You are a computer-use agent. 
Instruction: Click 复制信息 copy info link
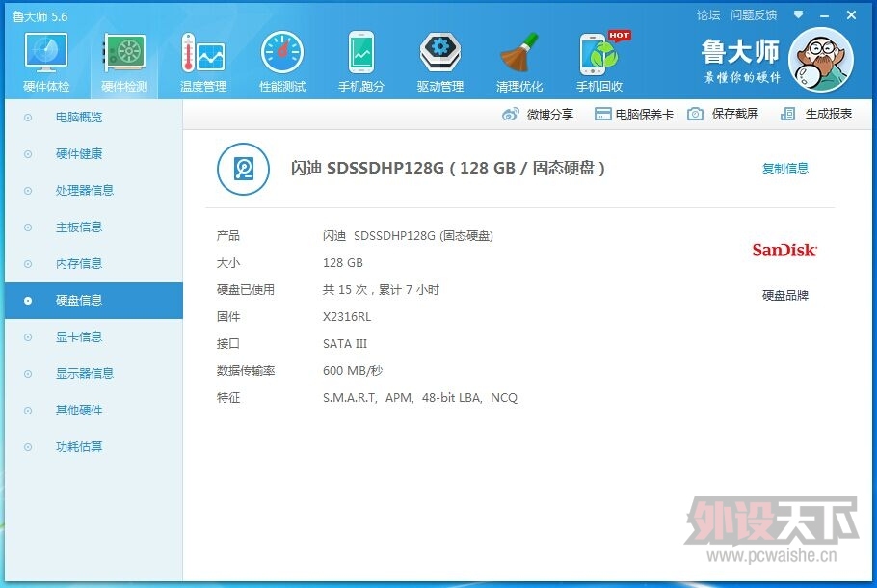785,168
